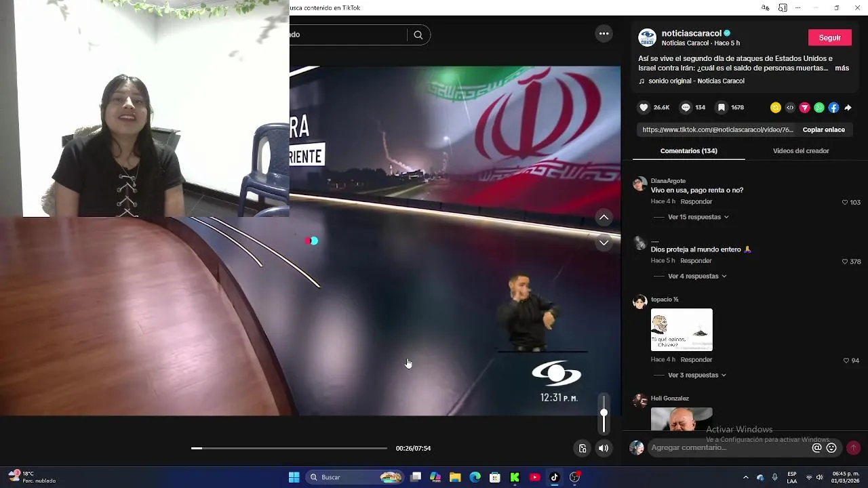
Task: Switch to the Videos del creador tab
Action: coord(801,150)
